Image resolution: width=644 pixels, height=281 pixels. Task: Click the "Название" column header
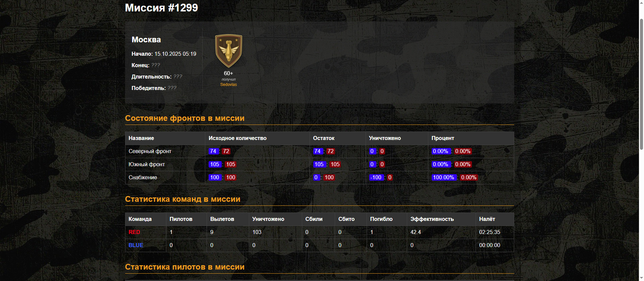[x=141, y=138]
